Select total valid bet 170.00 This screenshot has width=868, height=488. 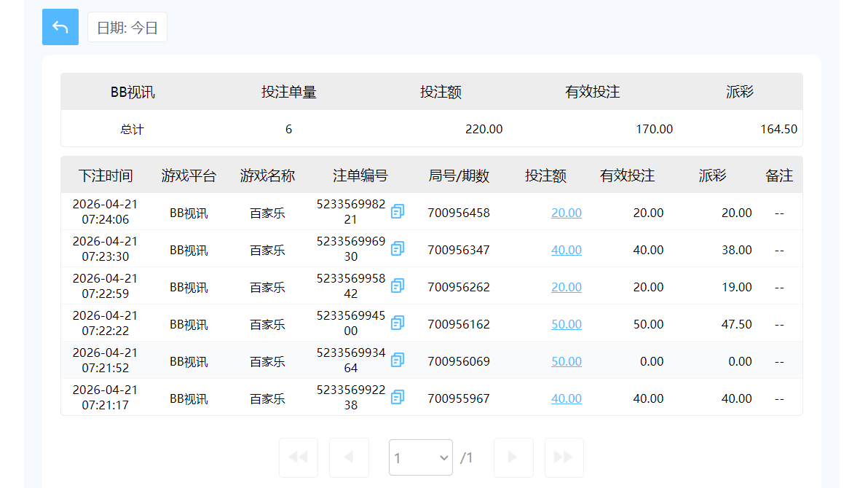[655, 129]
